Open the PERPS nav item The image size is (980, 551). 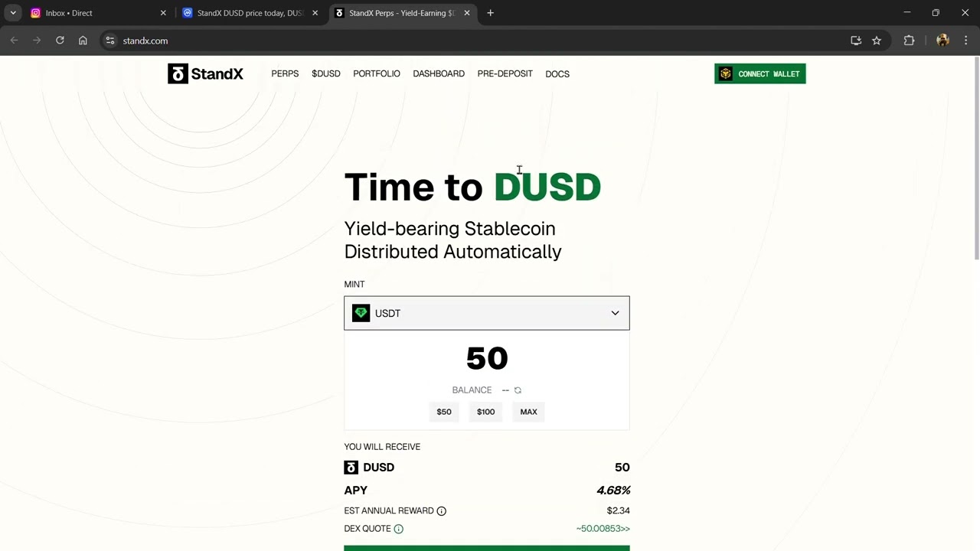pyautogui.click(x=285, y=73)
